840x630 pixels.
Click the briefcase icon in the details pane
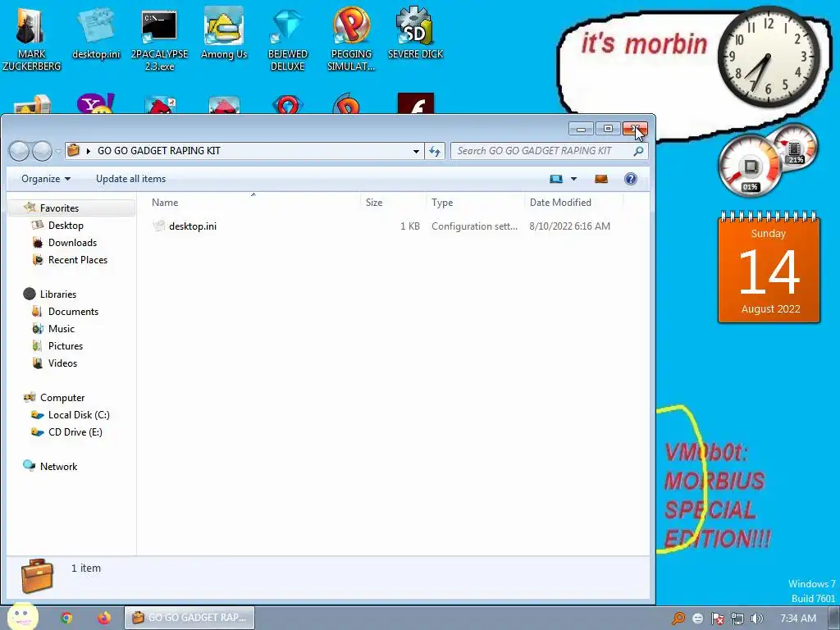pos(37,576)
